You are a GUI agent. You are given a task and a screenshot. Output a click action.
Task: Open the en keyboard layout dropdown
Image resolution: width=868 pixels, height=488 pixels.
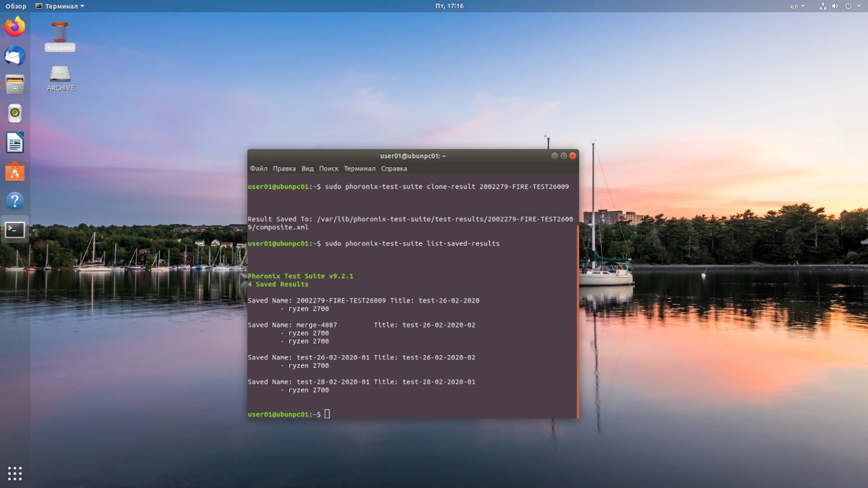click(797, 6)
